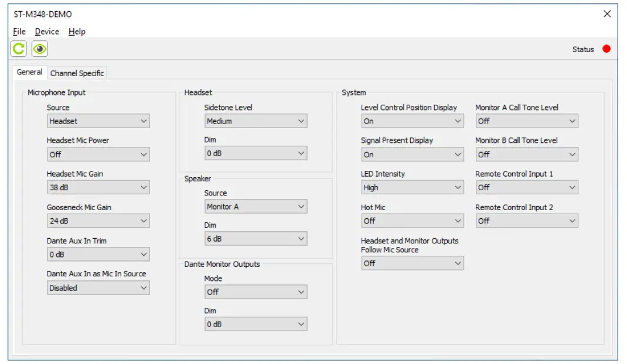Open the Gooseneck Mic Gain dropdown
Screen dimensions: 627x364
98,221
